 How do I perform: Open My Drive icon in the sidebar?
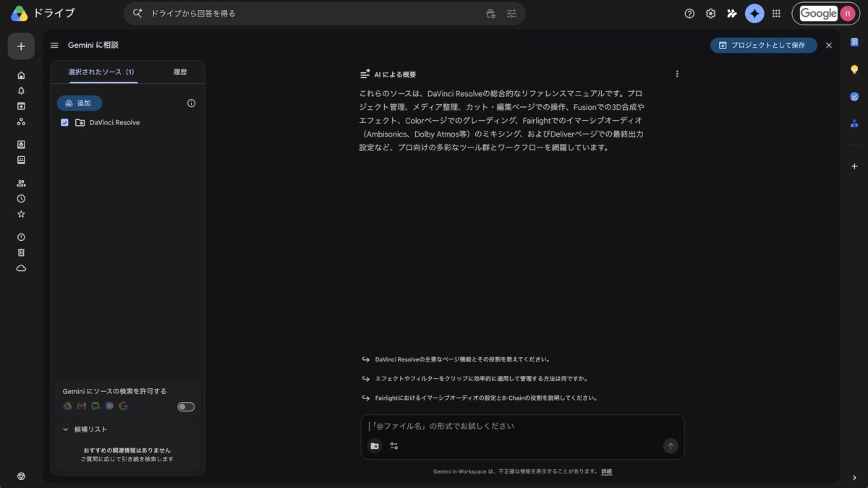(21, 145)
